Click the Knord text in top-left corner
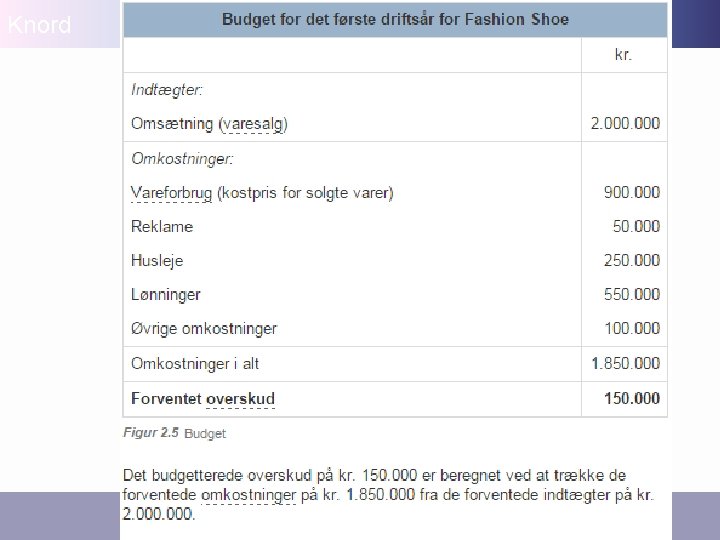 [39, 26]
